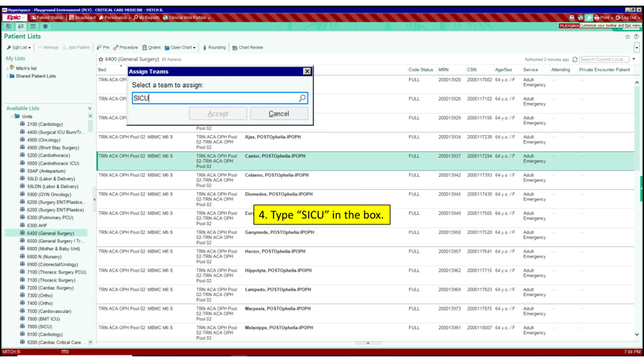Collapse the left sidebar splitter arrow
Image resolution: width=644 pixels, height=362 pixels.
point(94,199)
